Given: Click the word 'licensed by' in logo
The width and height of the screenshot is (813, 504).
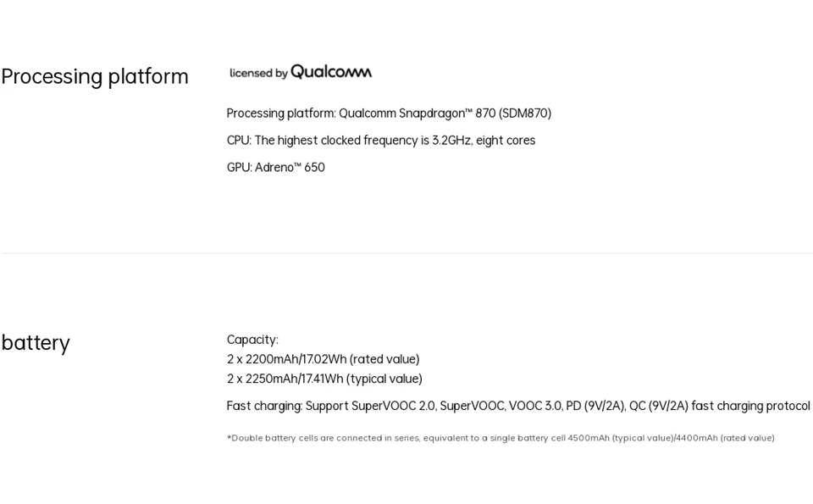Looking at the screenshot, I should [259, 73].
